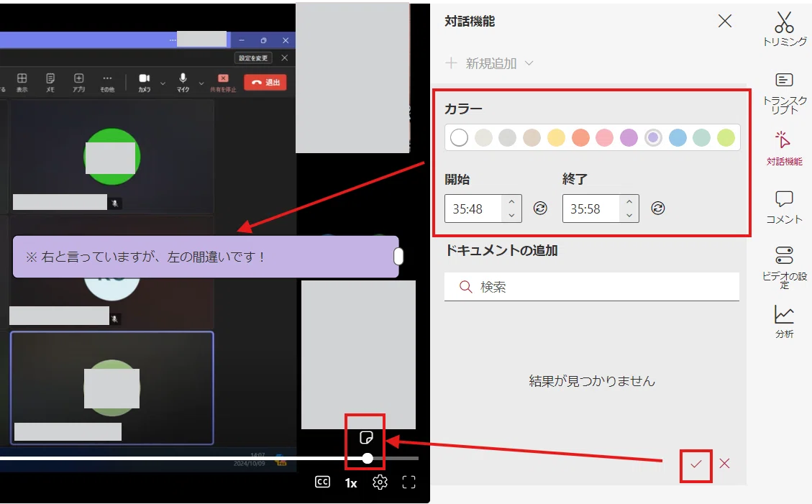Select the purple callout text box
This screenshot has width=812, height=504.
tap(206, 257)
